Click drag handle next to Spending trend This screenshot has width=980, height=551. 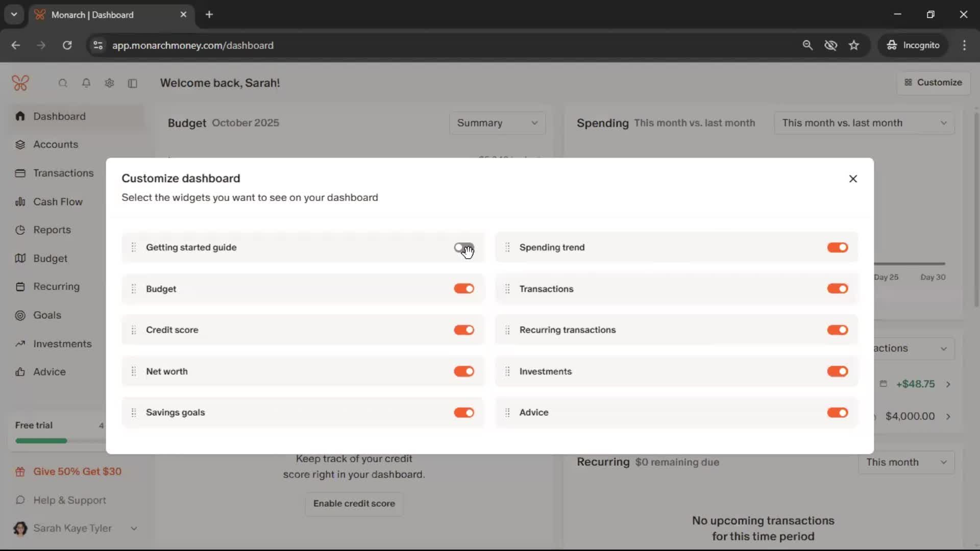(x=507, y=247)
